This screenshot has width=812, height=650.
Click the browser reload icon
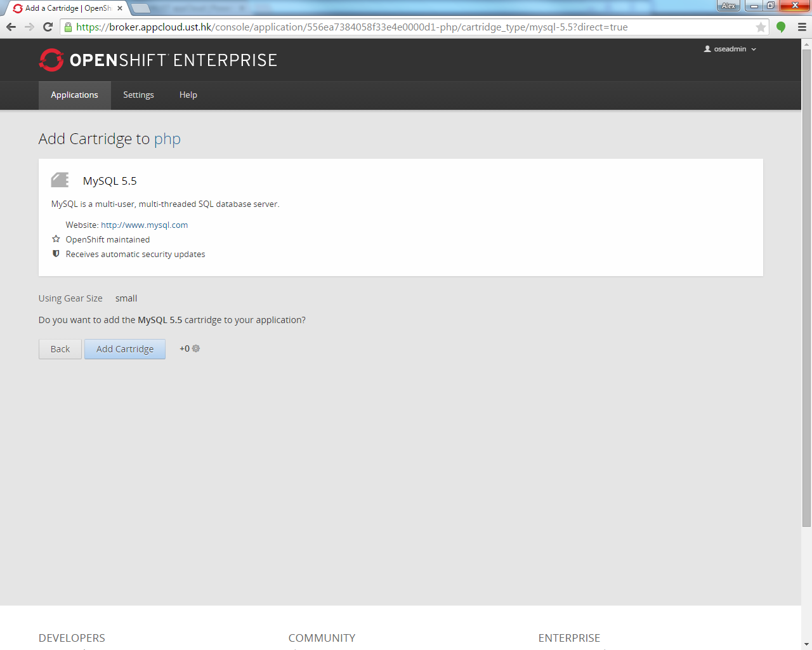[x=48, y=27]
